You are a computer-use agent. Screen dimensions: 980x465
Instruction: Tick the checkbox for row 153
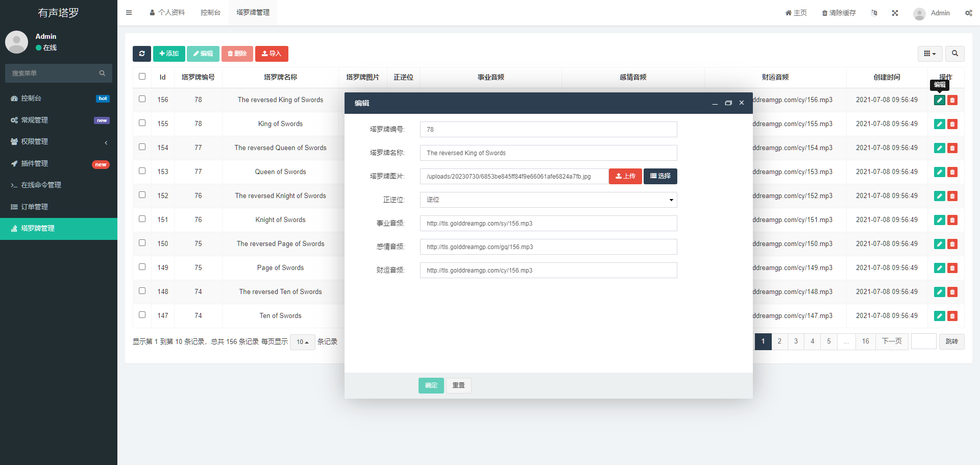(142, 171)
